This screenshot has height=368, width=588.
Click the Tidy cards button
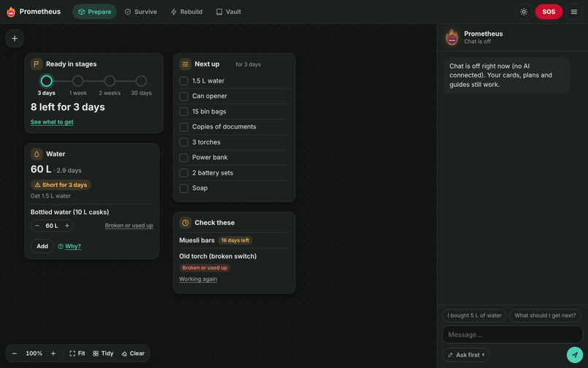[103, 353]
